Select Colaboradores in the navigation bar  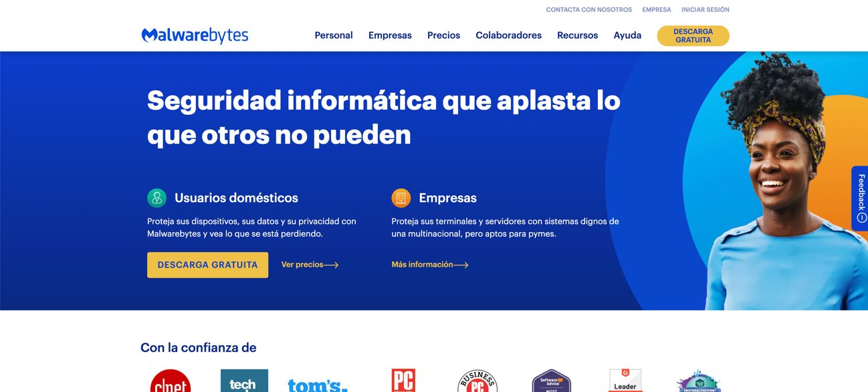tap(508, 35)
